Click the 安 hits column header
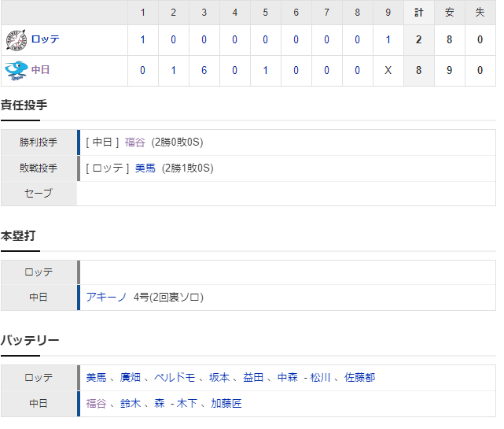The height and width of the screenshot is (429, 504). 450,13
